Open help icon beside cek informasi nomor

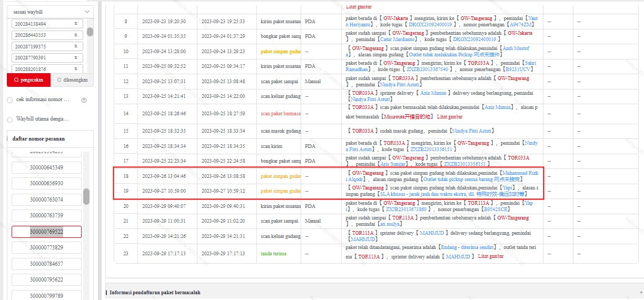[84, 100]
